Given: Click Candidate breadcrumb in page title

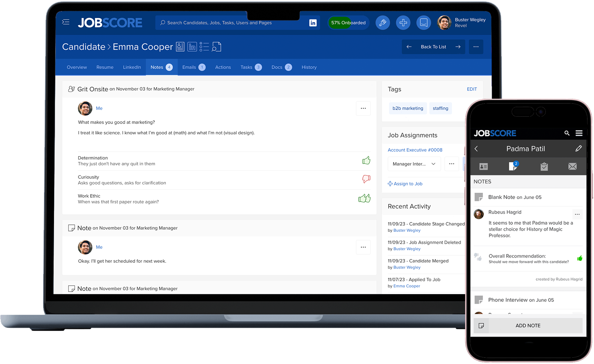Looking at the screenshot, I should [x=84, y=47].
